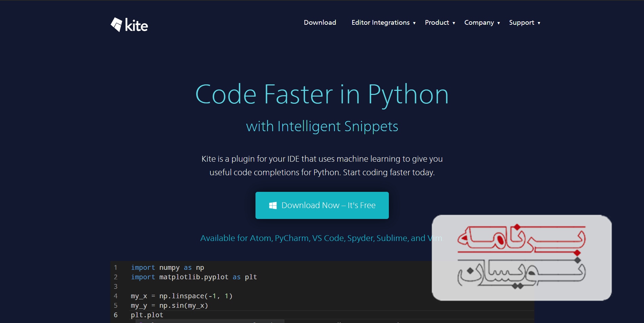Viewport: 644px width, 323px height.
Task: Open the Editor Integrations menu
Action: click(x=380, y=22)
